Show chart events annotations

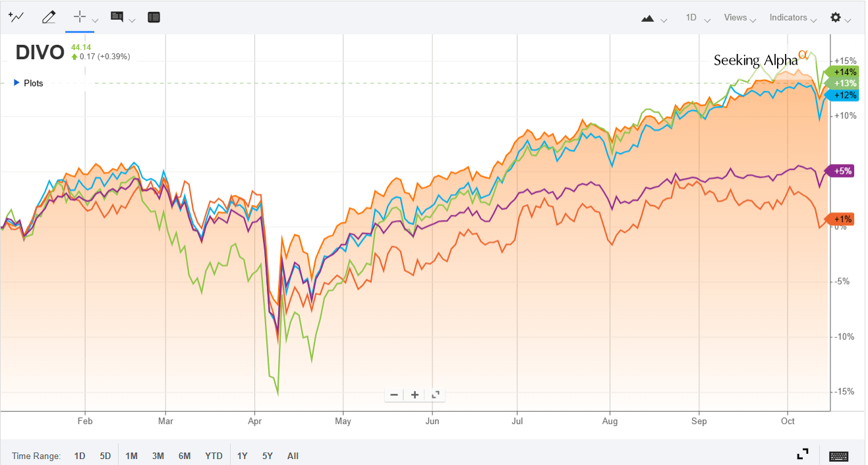click(x=119, y=17)
